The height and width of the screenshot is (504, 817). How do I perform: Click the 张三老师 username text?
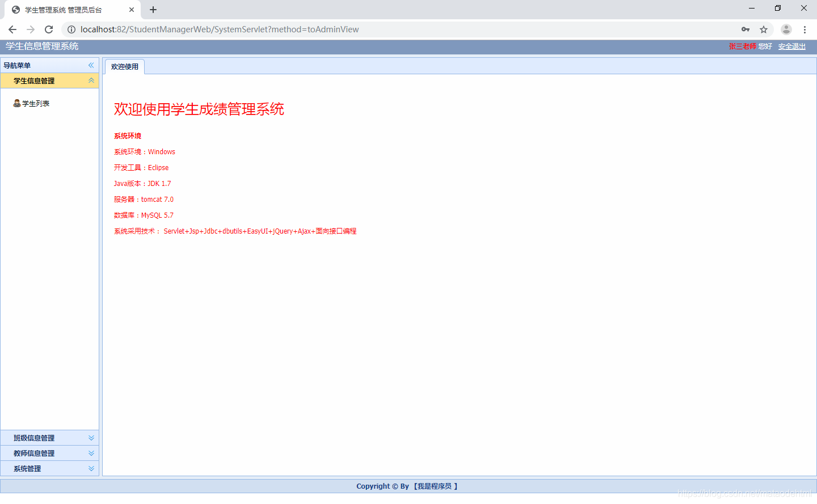pyautogui.click(x=743, y=46)
